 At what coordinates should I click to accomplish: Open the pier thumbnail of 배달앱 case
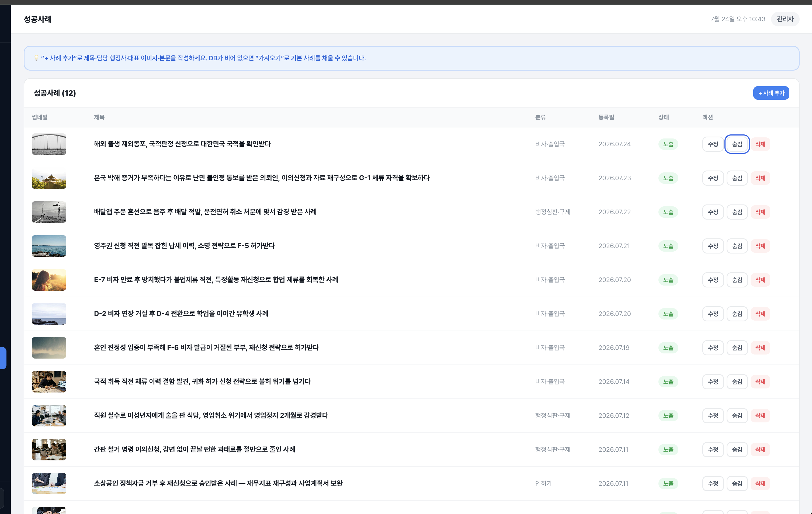coord(49,212)
